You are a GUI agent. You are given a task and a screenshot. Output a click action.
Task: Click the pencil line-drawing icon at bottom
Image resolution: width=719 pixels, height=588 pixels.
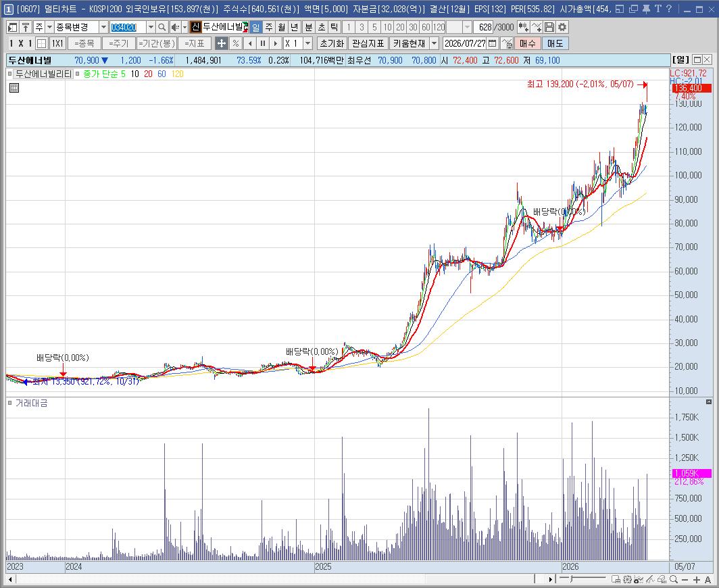pyautogui.click(x=650, y=580)
